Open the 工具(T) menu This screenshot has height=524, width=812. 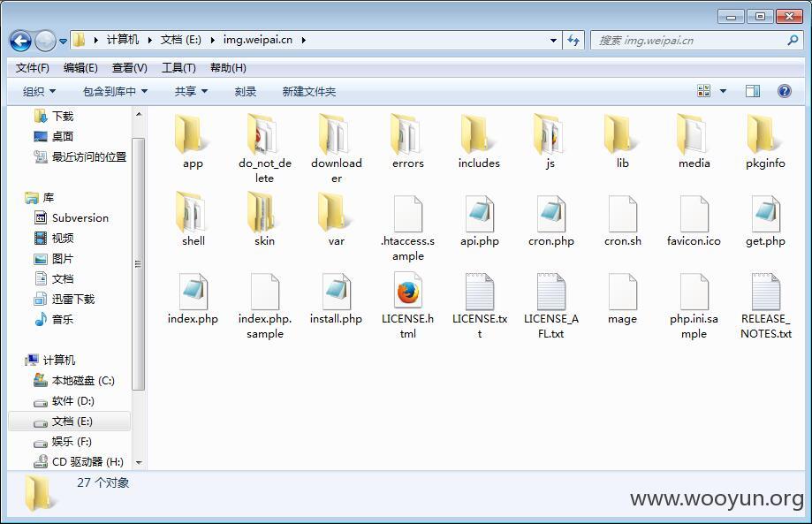tap(178, 68)
